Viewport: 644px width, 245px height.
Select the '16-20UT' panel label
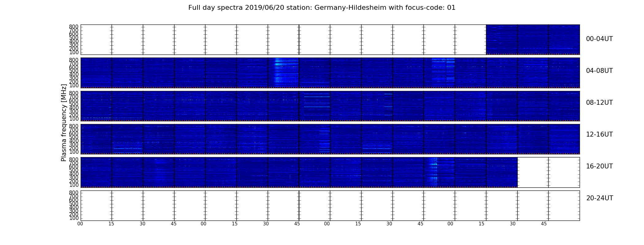tap(599, 166)
